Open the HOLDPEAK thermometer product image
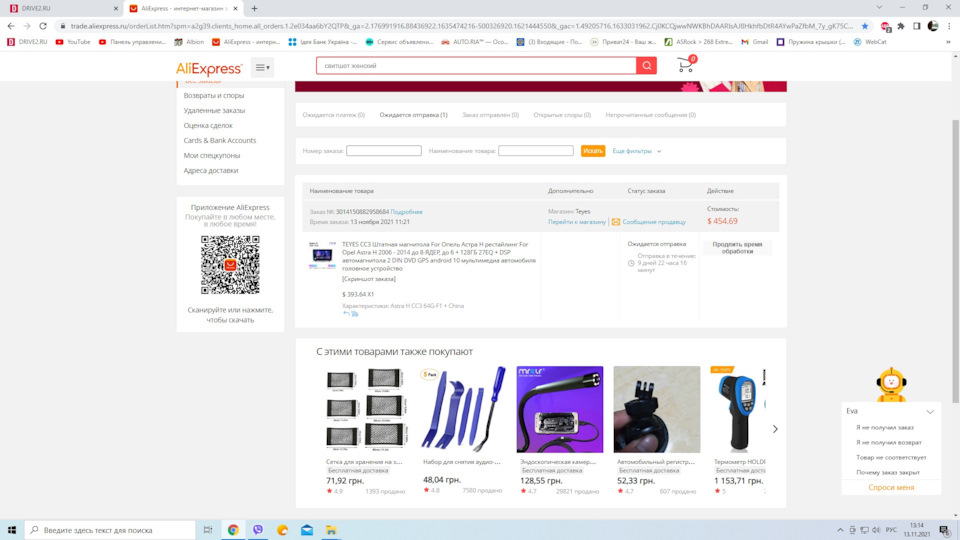 point(738,409)
